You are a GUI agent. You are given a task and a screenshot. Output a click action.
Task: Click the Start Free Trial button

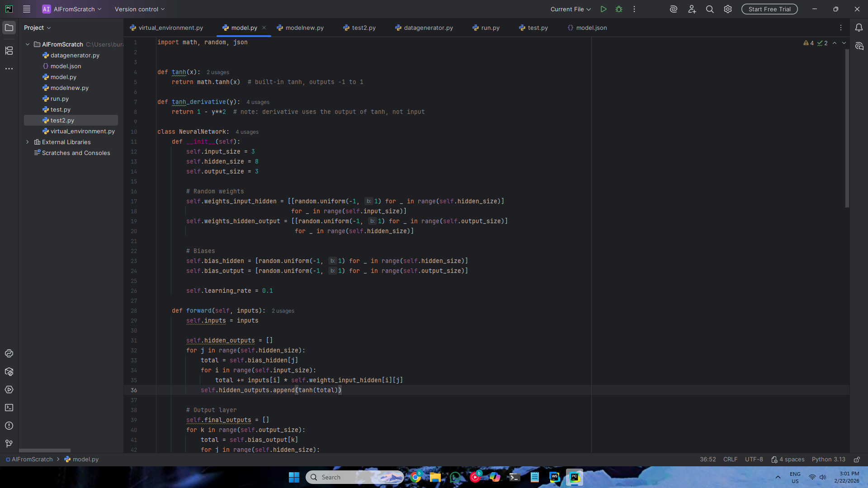pyautogui.click(x=769, y=9)
